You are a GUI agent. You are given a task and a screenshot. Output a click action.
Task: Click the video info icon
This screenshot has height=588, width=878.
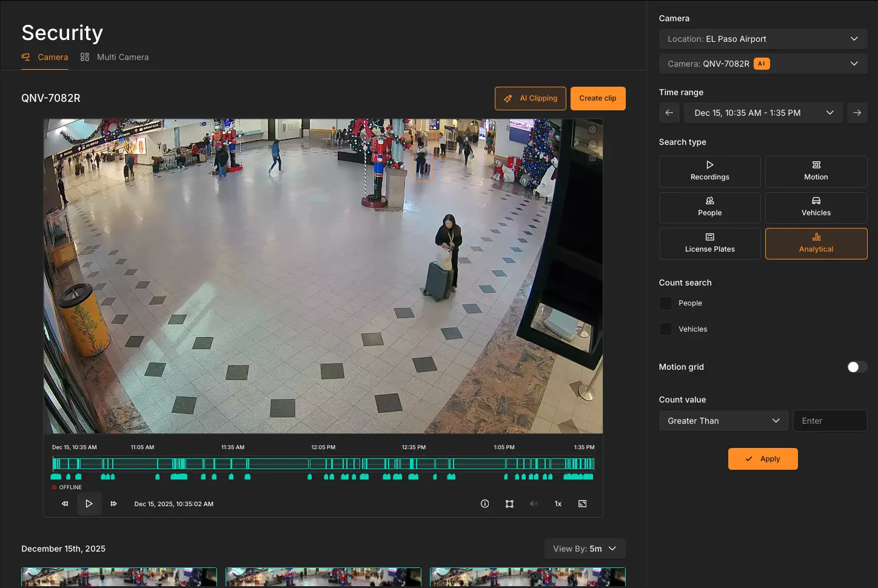tap(484, 503)
